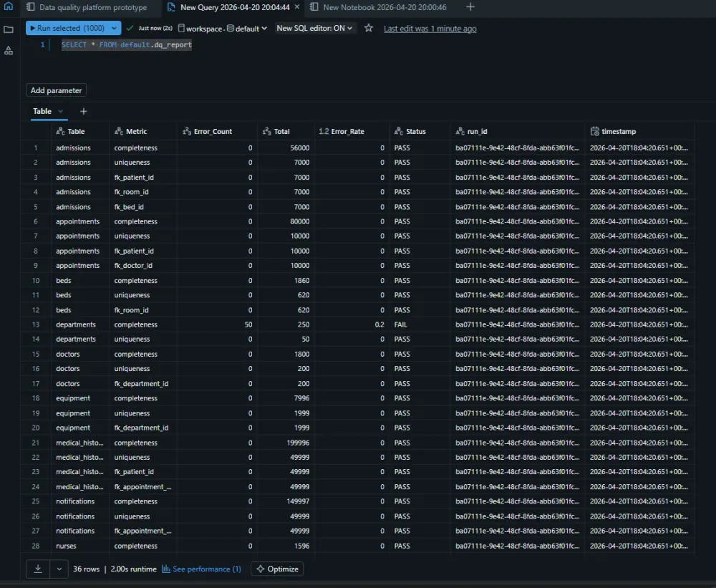Click the Add parameter button
Screen dimensions: 716x588
[56, 90]
